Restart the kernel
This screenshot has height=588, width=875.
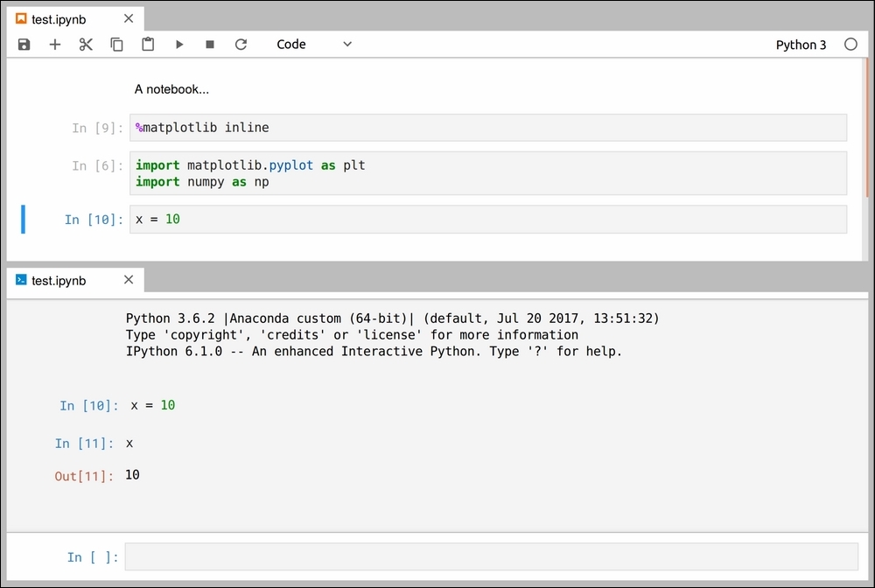click(241, 45)
